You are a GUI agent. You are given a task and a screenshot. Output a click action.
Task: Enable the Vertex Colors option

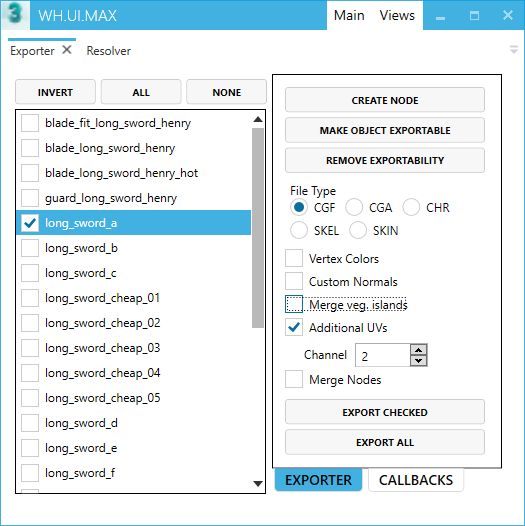tap(294, 258)
